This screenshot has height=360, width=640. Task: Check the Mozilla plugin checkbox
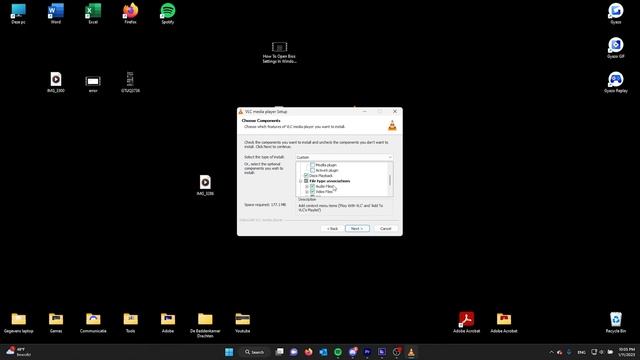pyautogui.click(x=313, y=165)
